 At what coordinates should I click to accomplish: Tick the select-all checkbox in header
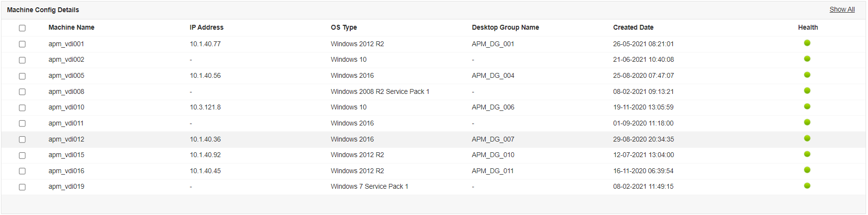[x=22, y=28]
